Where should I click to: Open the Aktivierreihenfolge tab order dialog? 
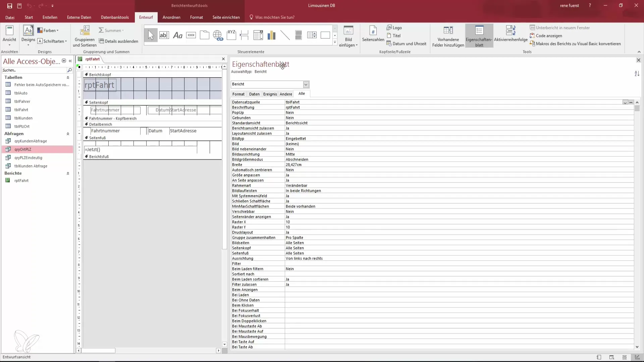tap(511, 34)
